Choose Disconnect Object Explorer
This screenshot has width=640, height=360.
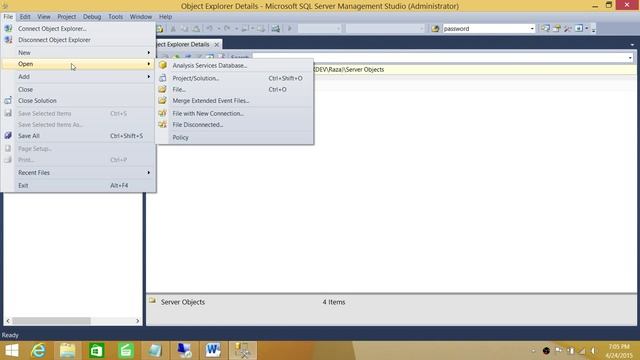pos(79,40)
